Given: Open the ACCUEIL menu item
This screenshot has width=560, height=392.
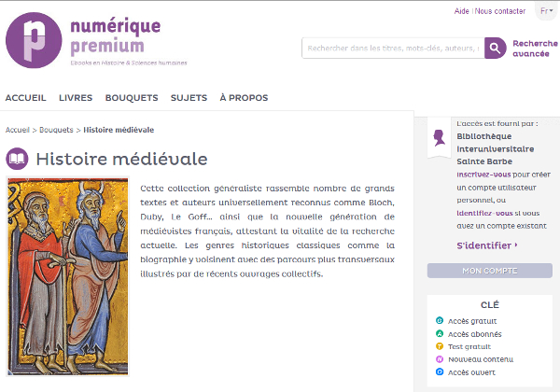Looking at the screenshot, I should (x=26, y=98).
